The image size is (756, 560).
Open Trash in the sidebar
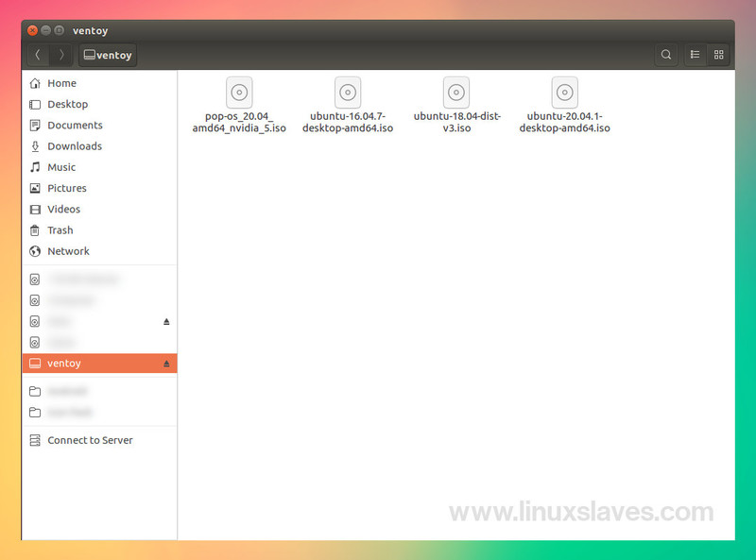click(99, 230)
